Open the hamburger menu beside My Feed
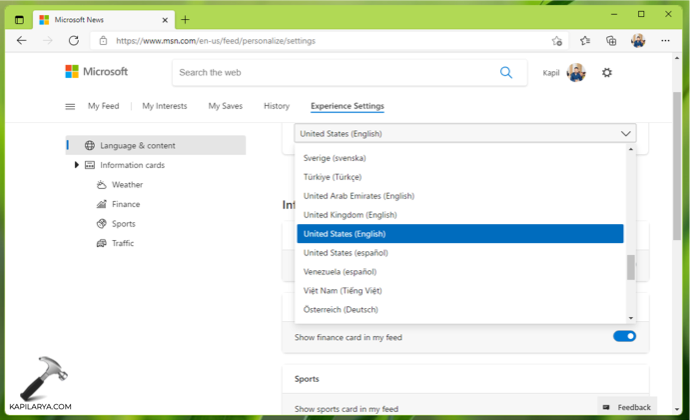The width and height of the screenshot is (690, 420). [x=70, y=106]
